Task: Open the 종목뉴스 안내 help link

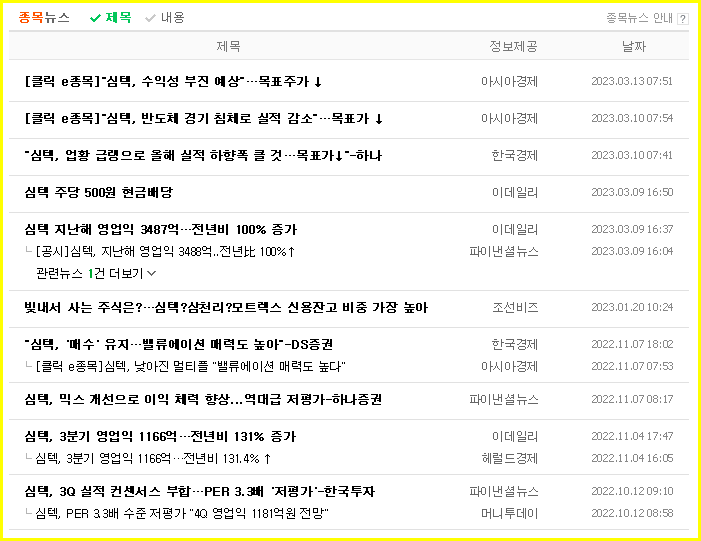Action: pyautogui.click(x=639, y=18)
